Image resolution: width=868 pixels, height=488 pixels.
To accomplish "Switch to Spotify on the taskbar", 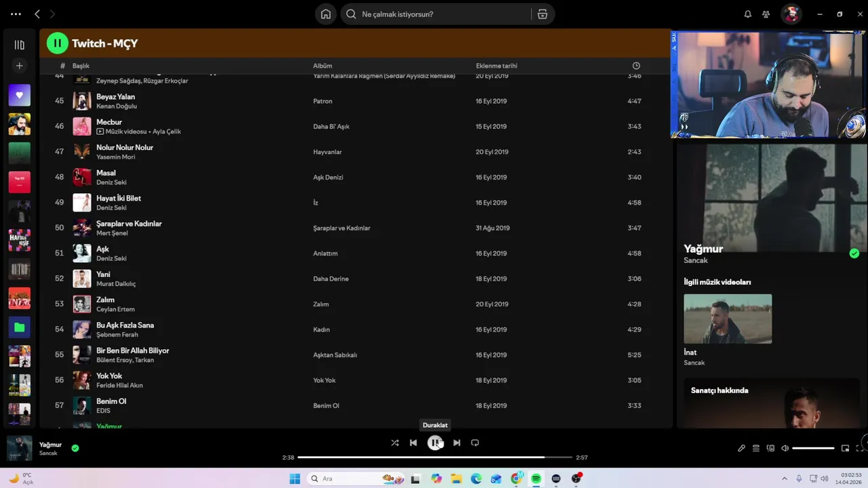I will 536,479.
